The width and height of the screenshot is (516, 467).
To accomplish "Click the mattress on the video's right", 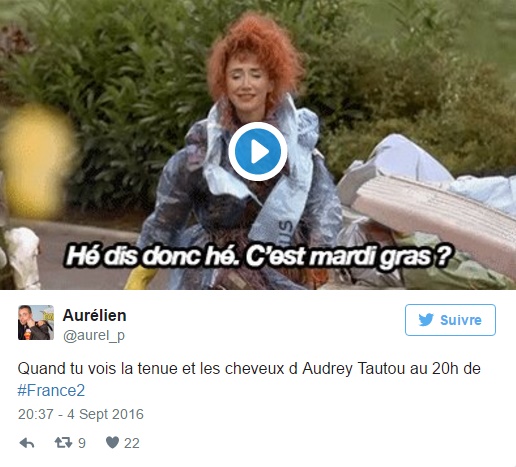I will pyautogui.click(x=433, y=213).
